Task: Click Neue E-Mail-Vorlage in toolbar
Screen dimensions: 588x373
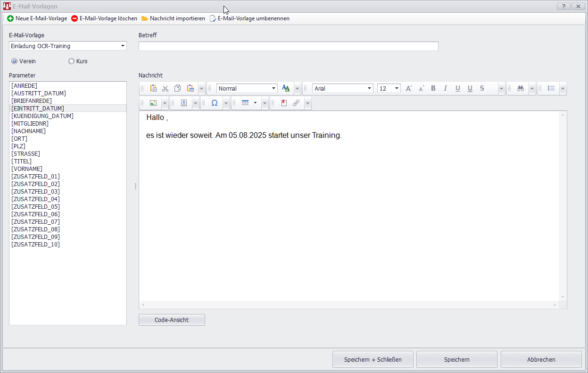Action: coord(37,18)
